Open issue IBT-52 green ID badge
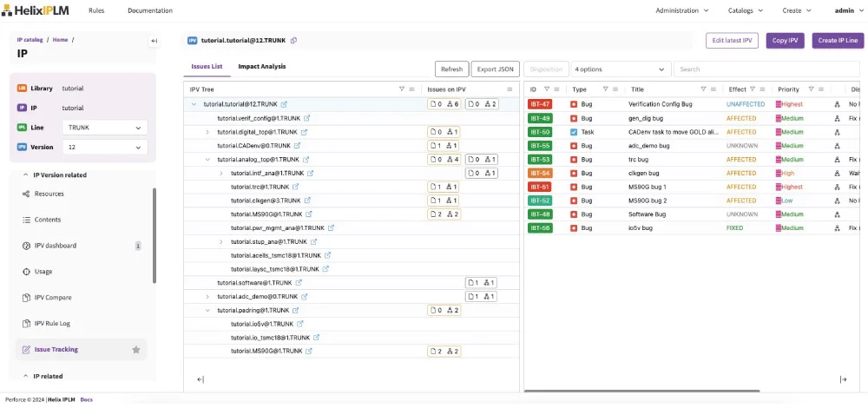868x408 pixels. 540,201
